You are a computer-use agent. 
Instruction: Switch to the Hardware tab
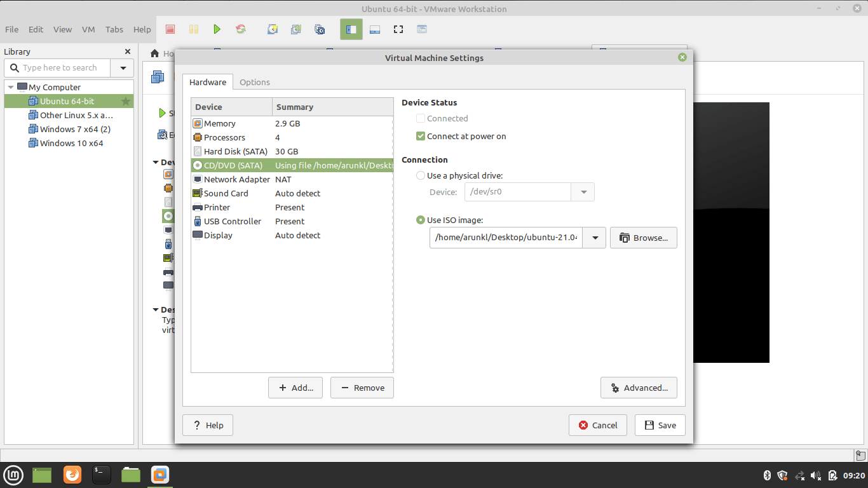pos(208,82)
